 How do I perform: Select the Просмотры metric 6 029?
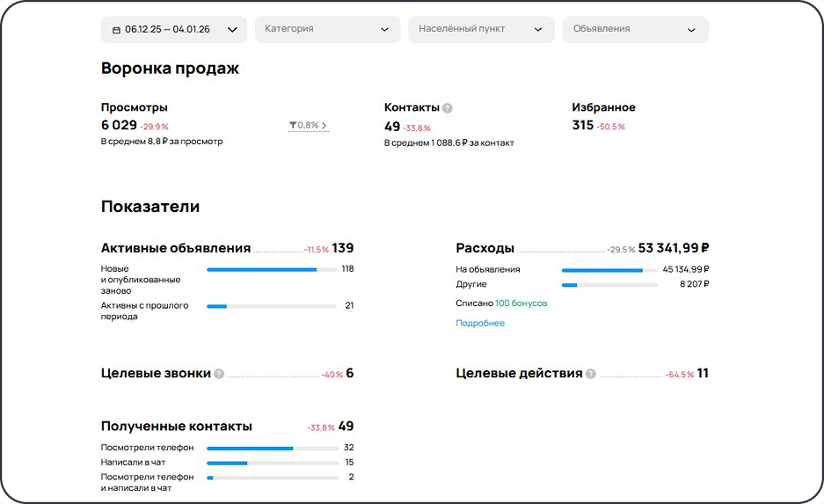point(120,126)
